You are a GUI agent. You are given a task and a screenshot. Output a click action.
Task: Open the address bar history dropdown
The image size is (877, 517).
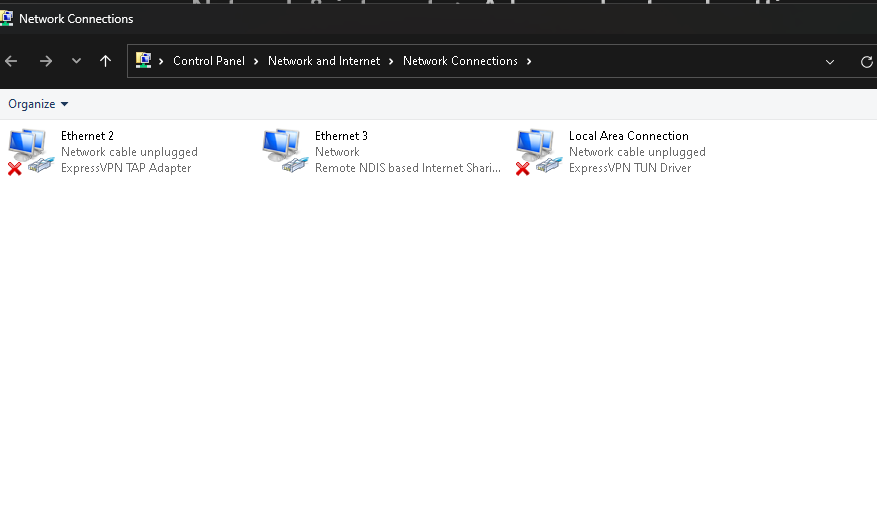pos(829,62)
